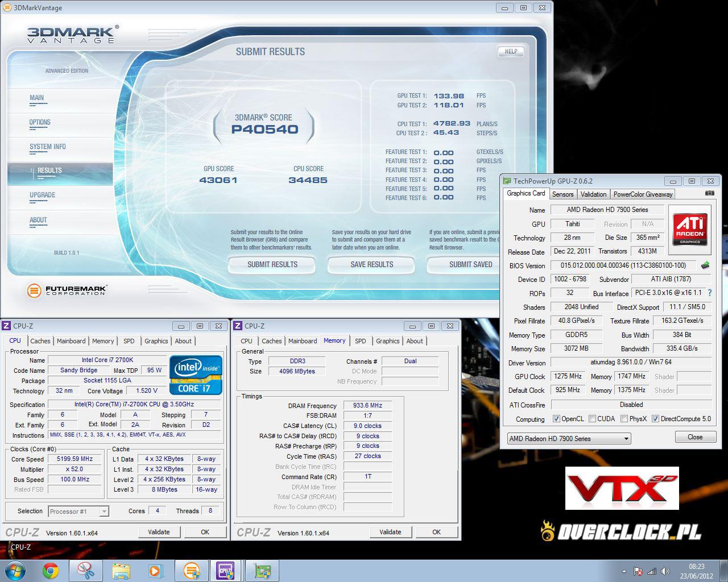Open About tab in CPU-Z processor window
The image size is (728, 582).
coord(183,341)
